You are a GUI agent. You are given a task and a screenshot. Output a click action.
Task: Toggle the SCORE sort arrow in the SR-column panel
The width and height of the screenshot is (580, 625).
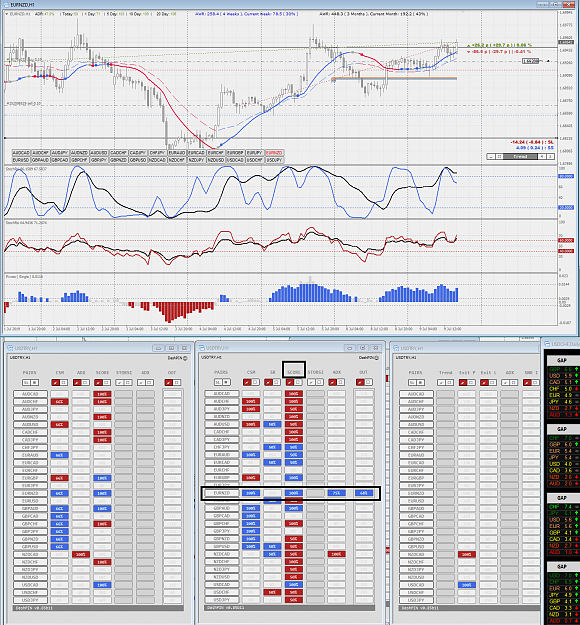(x=290, y=382)
